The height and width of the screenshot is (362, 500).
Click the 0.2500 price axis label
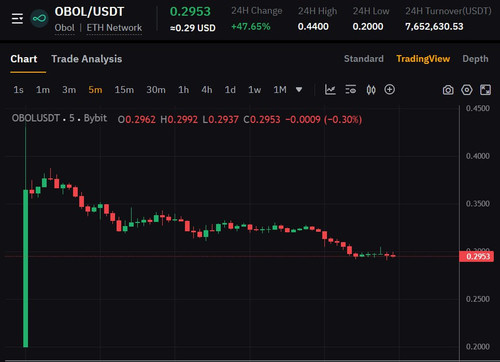(478, 299)
